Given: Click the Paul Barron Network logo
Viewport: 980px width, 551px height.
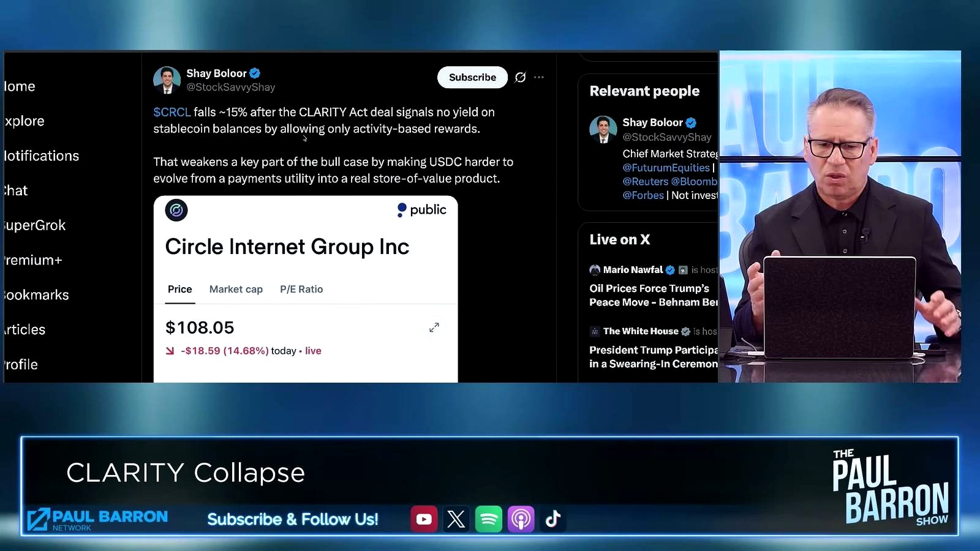Looking at the screenshot, I should 97,519.
